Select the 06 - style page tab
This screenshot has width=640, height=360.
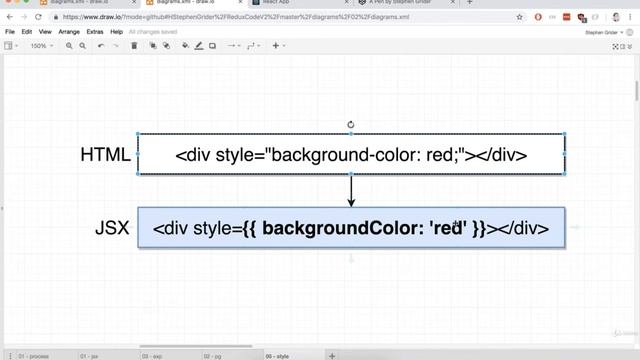[277, 356]
